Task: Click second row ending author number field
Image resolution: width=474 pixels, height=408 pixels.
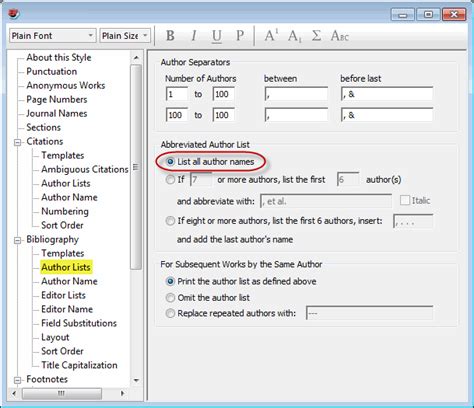Action: point(224,115)
